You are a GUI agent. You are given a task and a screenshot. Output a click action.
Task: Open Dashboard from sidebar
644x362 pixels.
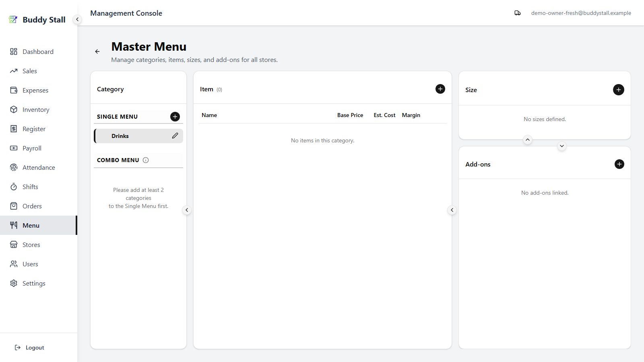38,51
